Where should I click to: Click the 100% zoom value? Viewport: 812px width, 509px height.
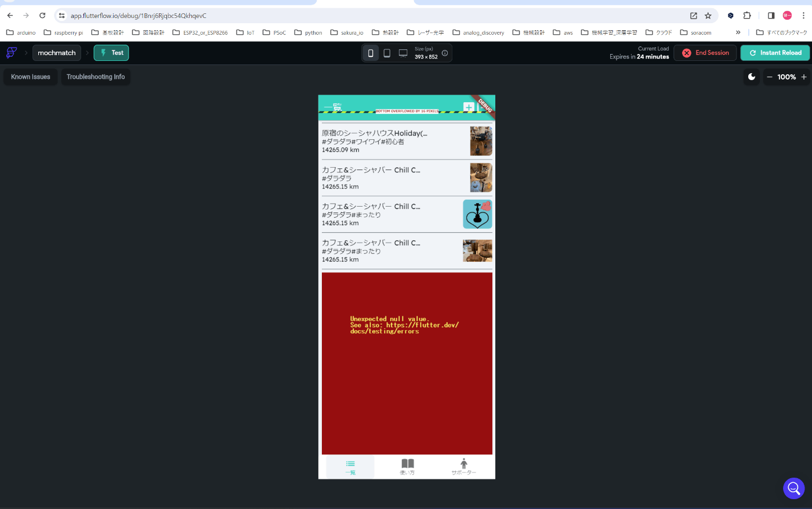pyautogui.click(x=786, y=77)
